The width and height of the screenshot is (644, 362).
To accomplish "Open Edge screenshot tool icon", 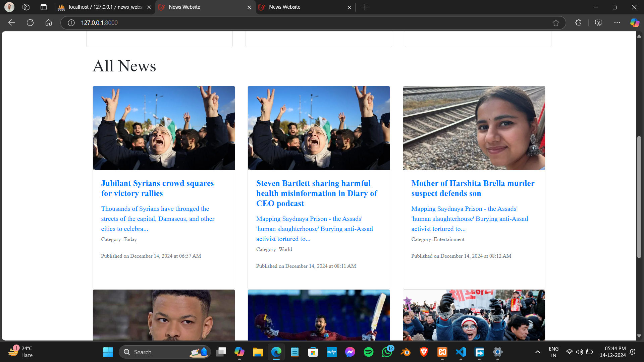I will pyautogui.click(x=599, y=23).
